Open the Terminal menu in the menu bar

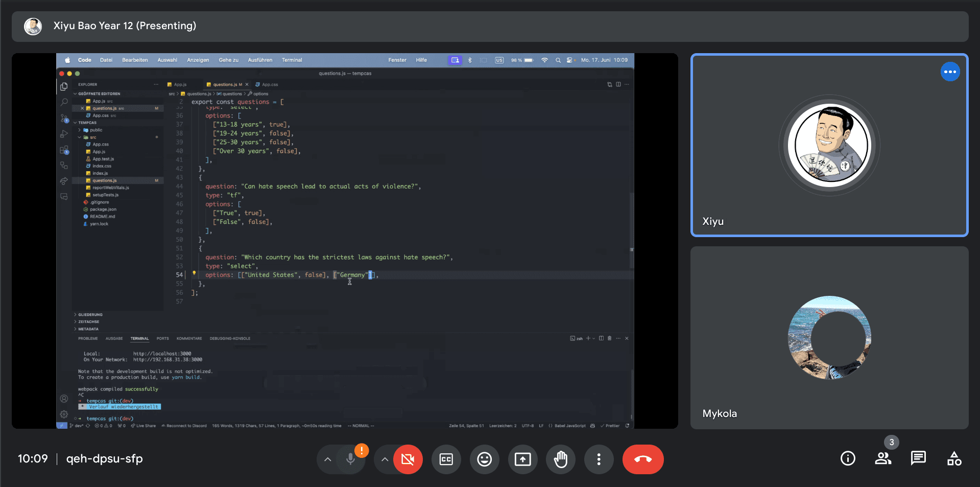292,60
